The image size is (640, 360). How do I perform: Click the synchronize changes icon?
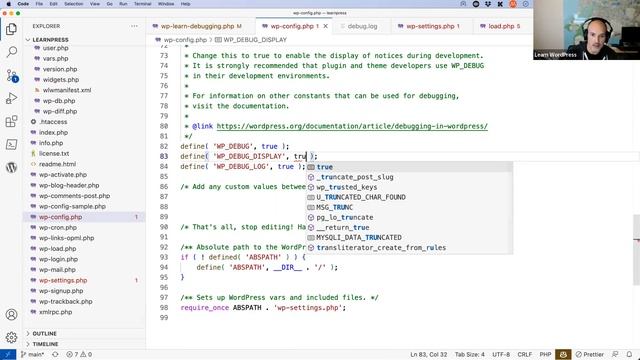point(56,354)
